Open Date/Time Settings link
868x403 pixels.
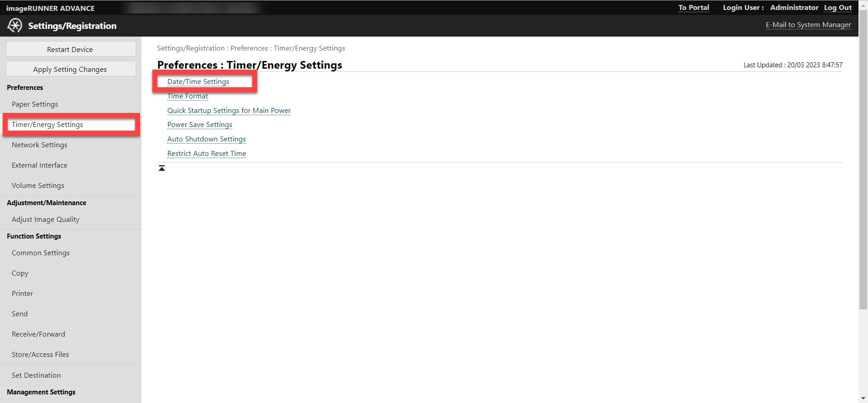pyautogui.click(x=198, y=82)
